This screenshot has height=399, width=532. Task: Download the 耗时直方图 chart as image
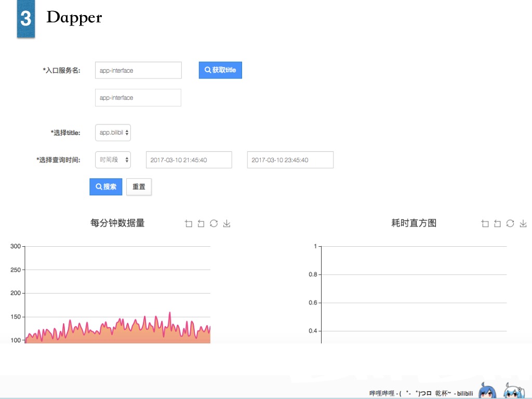(x=523, y=223)
